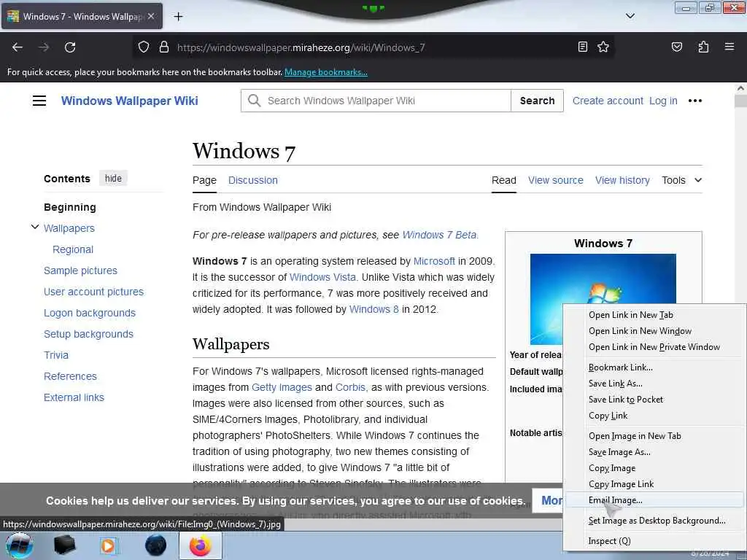
Task: Close the Windows 7 wiki tab
Action: (x=151, y=16)
